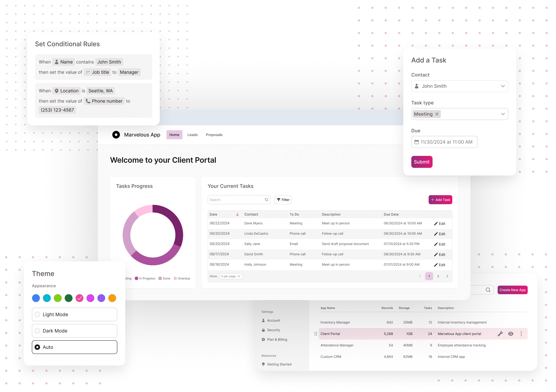Select the Custom CRM app row
This screenshot has width=556, height=392.
(x=423, y=357)
